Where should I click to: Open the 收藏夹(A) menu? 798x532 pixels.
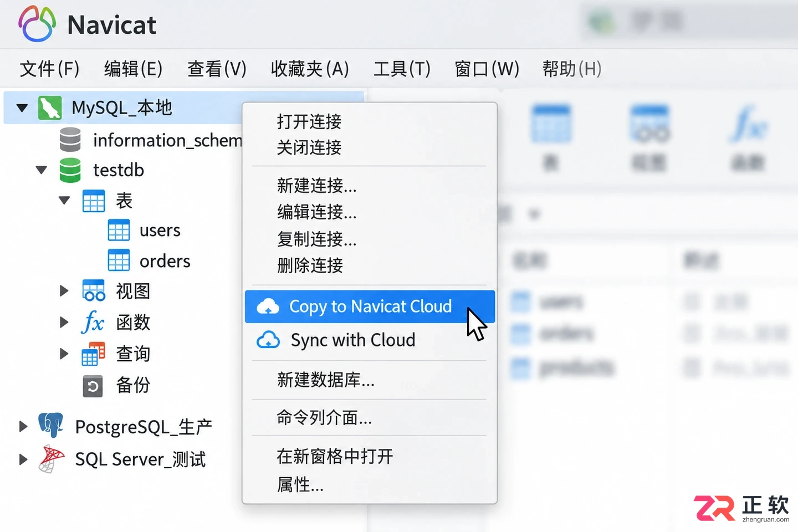(310, 69)
